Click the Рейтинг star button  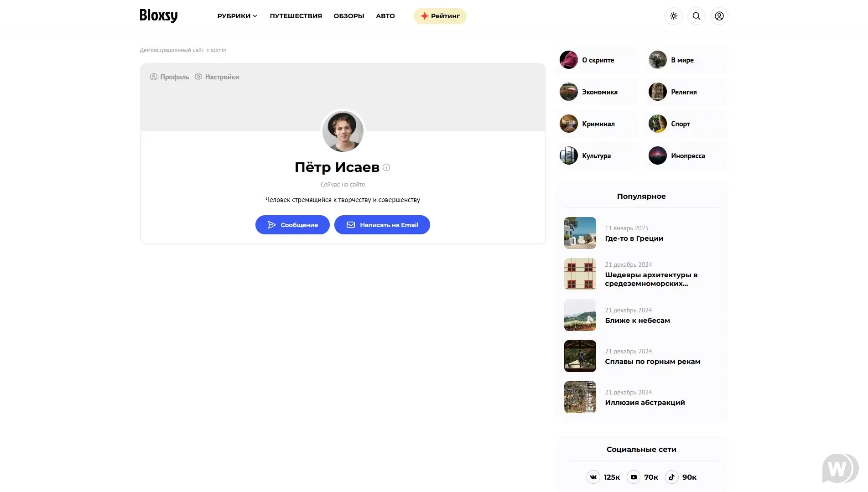click(x=440, y=16)
